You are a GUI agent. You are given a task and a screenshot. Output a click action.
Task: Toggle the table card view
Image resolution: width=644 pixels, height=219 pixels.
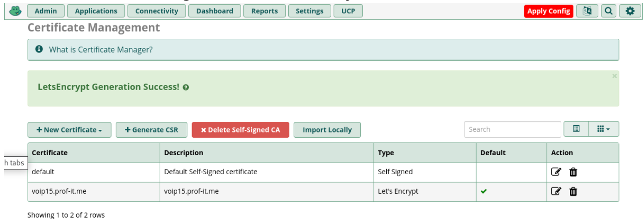tap(576, 129)
